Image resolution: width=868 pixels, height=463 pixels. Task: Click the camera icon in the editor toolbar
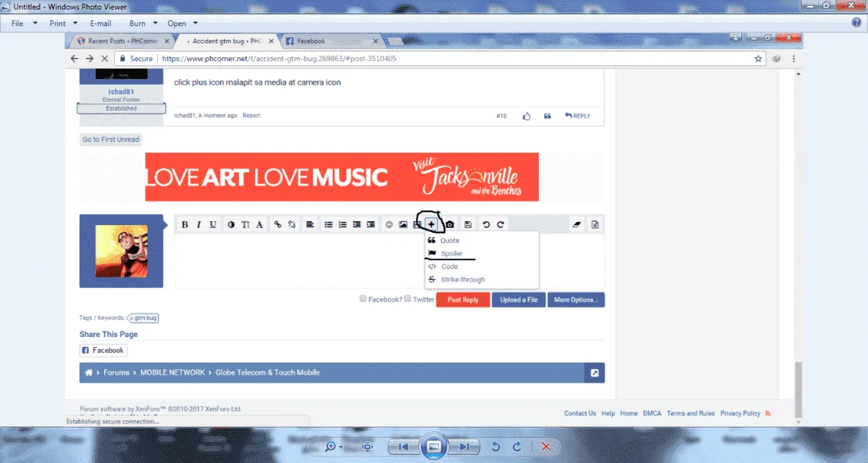click(x=449, y=225)
